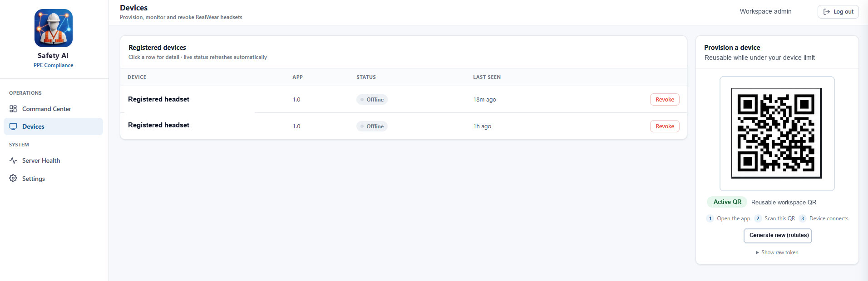Click the Server Health pulse icon
This screenshot has height=281, width=868.
13,160
